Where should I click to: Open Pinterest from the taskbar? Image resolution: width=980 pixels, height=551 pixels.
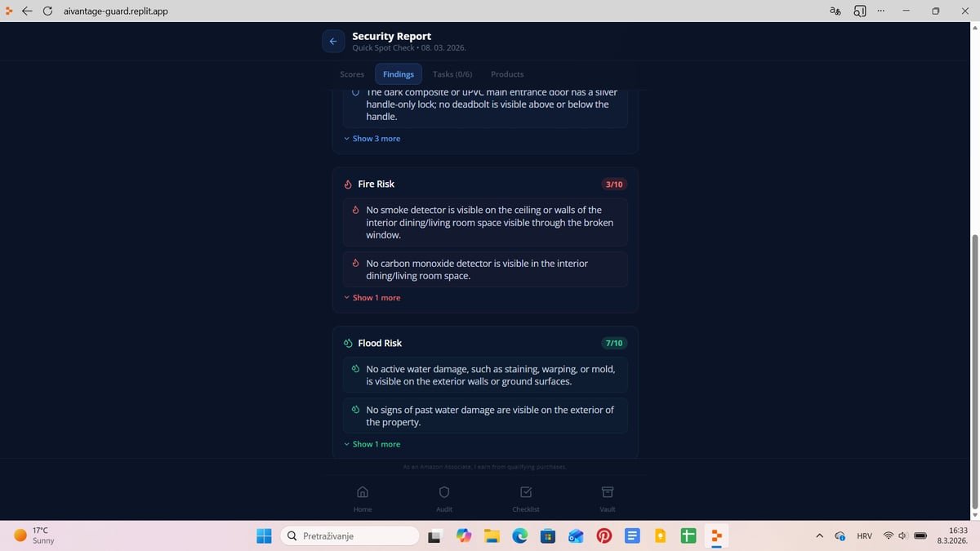(604, 536)
